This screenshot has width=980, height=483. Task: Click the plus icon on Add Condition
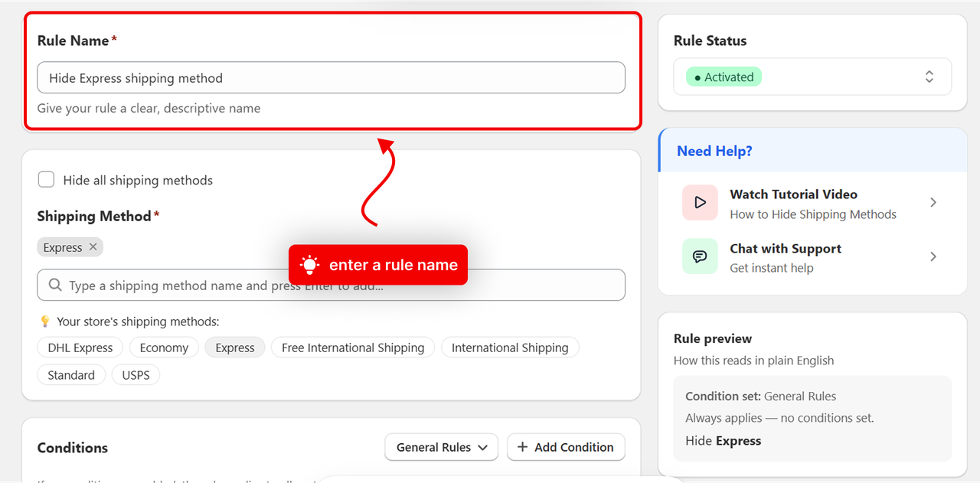click(x=522, y=447)
